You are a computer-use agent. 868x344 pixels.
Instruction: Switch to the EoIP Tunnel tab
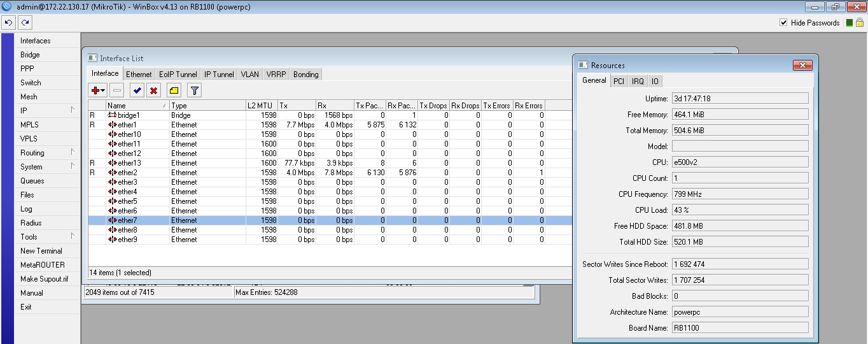[178, 75]
